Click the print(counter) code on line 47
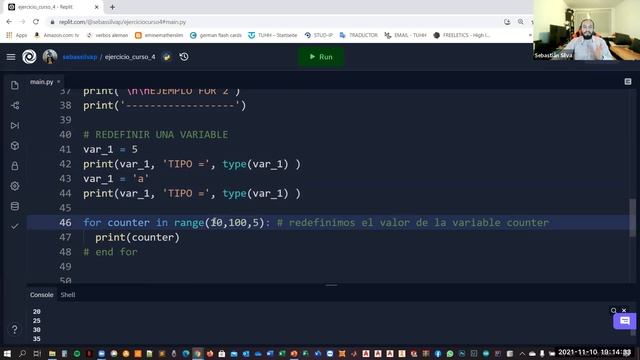Viewport: 640px width, 360px height. (137, 237)
